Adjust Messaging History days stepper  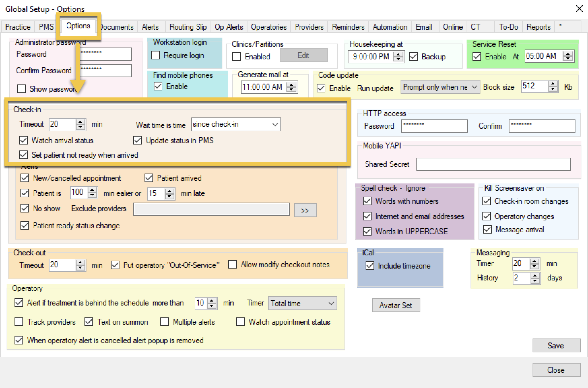535,278
